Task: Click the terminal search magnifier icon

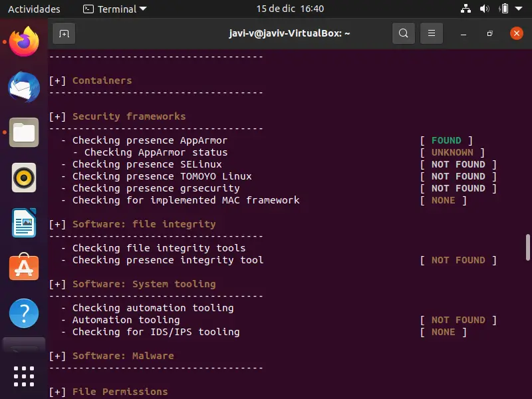Action: (403, 33)
